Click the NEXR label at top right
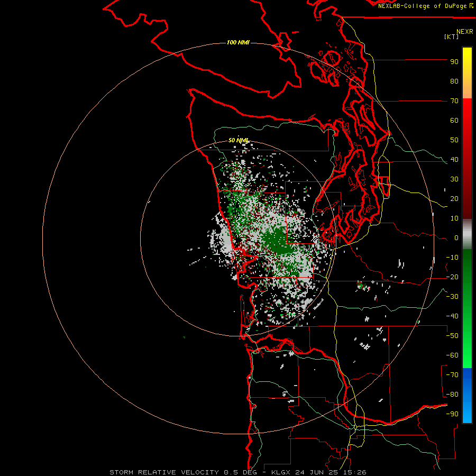Image resolution: width=476 pixels, height=476 pixels. point(465,32)
